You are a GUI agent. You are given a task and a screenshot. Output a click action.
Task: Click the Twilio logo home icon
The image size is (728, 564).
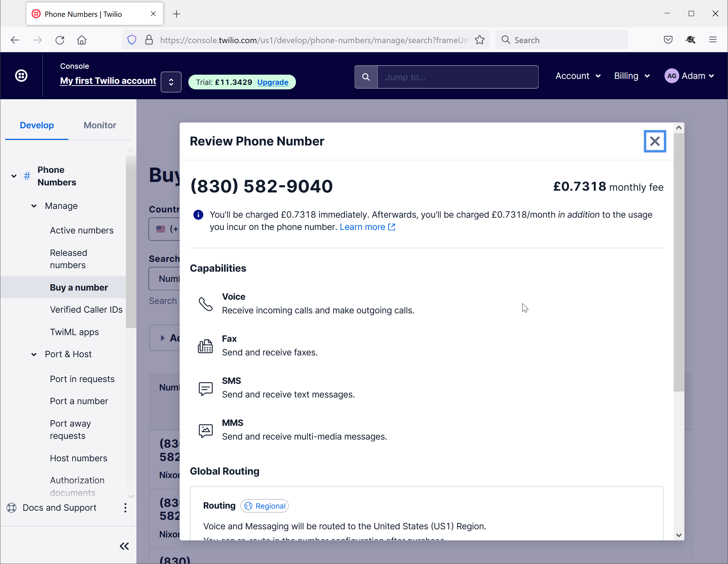pos(21,76)
